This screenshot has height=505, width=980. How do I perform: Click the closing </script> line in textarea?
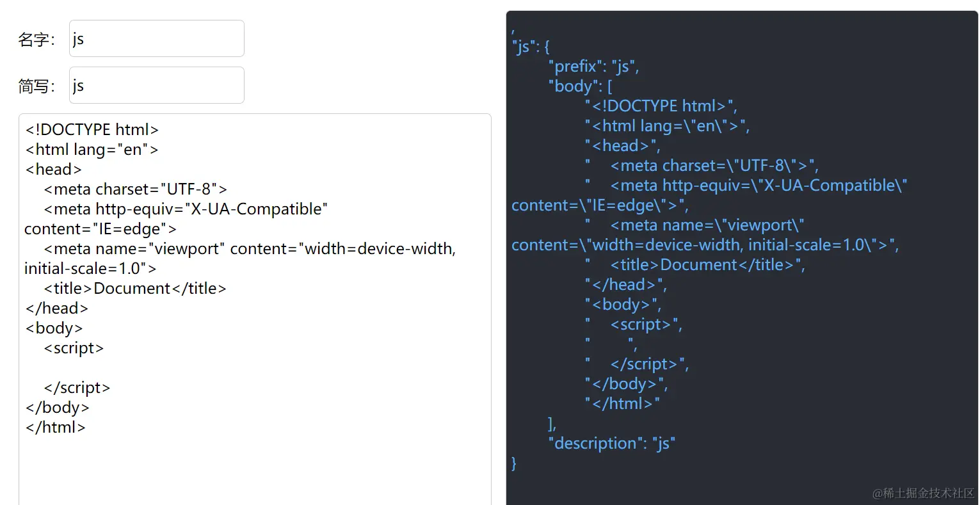[77, 388]
